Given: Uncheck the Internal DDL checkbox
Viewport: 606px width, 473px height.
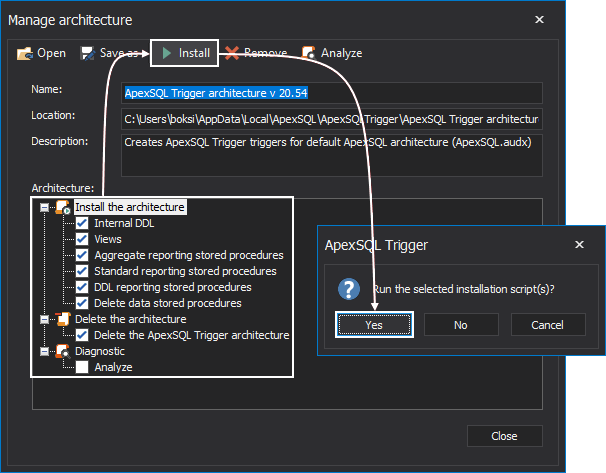Looking at the screenshot, I should [x=82, y=223].
